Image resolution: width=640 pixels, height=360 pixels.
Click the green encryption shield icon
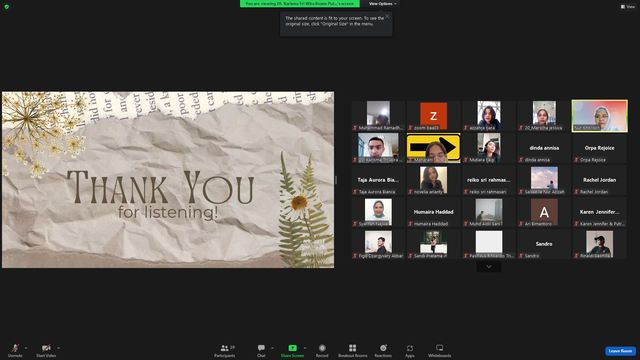(7, 7)
